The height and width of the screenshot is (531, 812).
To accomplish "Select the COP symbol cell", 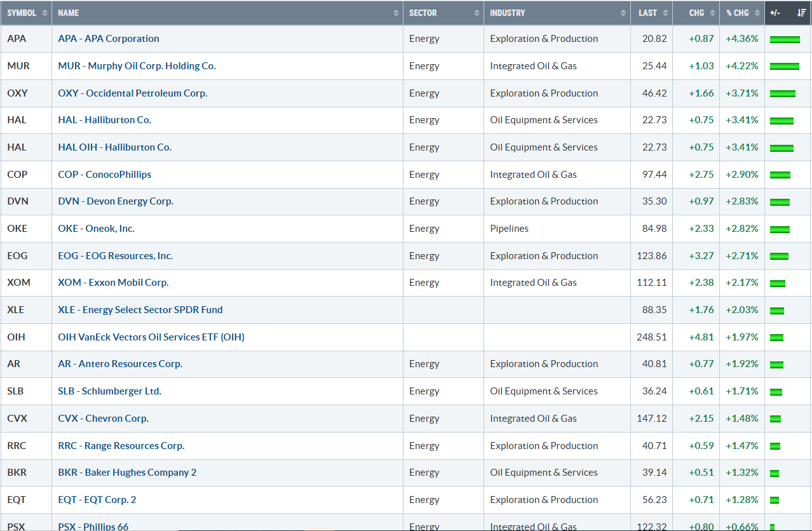I will 17,175.
